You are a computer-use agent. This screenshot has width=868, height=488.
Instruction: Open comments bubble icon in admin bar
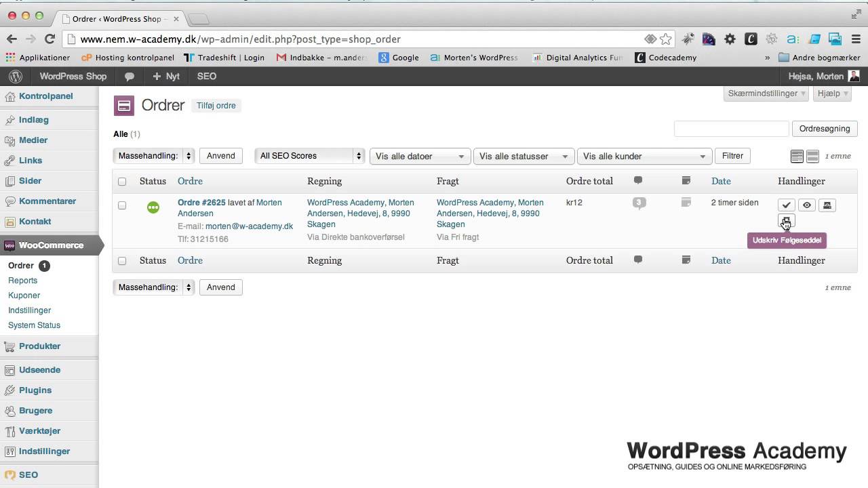(130, 77)
